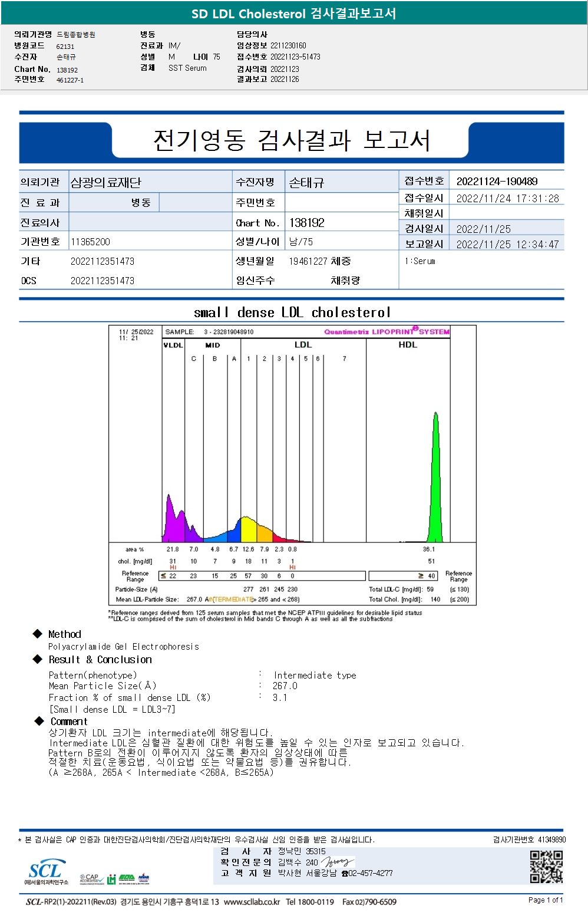
Task: Click the '[Small dense LDL = LDL3~7]' note
Action: pyautogui.click(x=112, y=709)
